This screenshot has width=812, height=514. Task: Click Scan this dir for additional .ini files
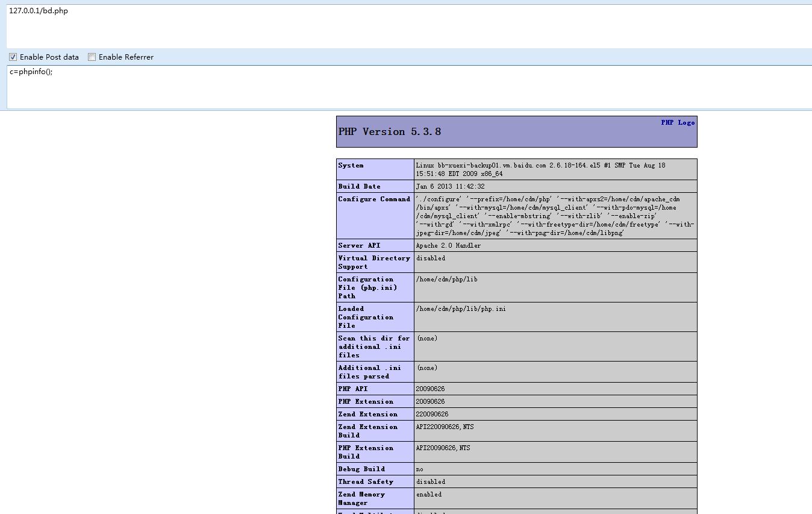pyautogui.click(x=374, y=346)
